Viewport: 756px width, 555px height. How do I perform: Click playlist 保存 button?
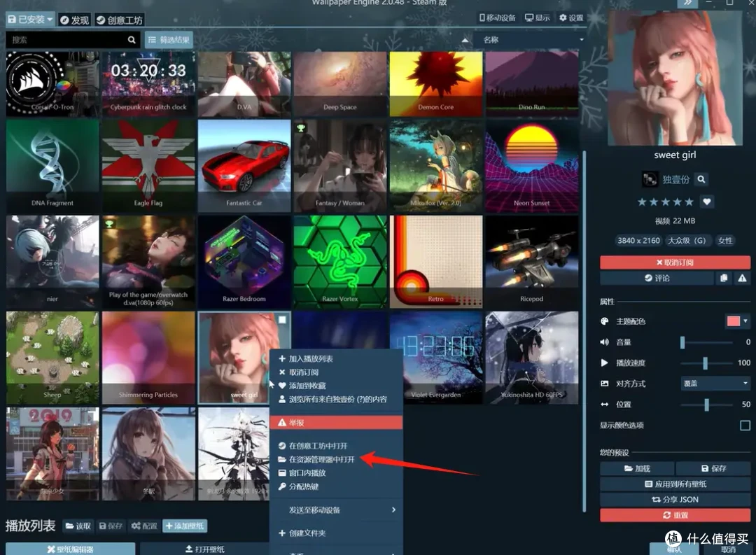point(111,526)
